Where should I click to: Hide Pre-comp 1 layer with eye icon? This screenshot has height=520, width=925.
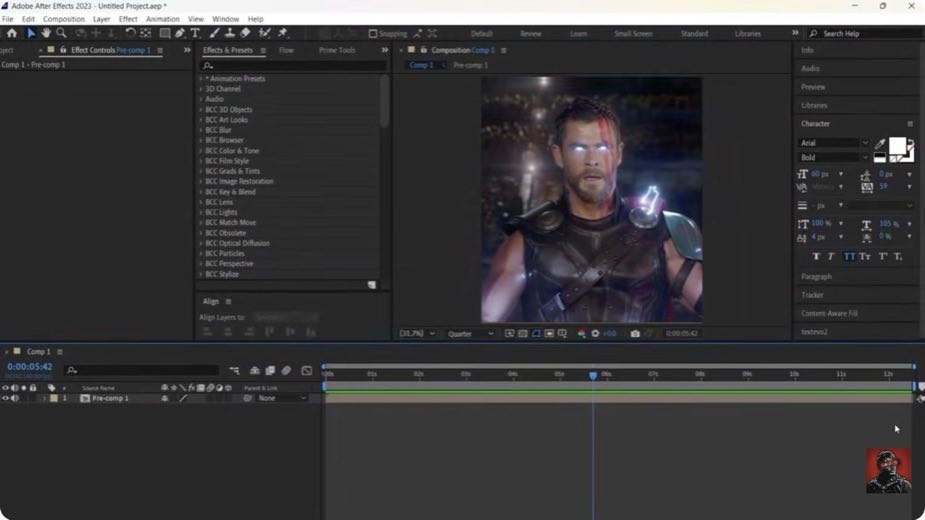click(5, 398)
